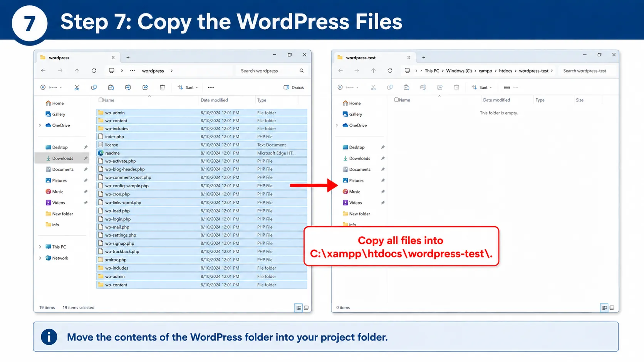644x362 pixels.
Task: Select Pictures in wordpress-test window sidebar
Action: tap(356, 180)
